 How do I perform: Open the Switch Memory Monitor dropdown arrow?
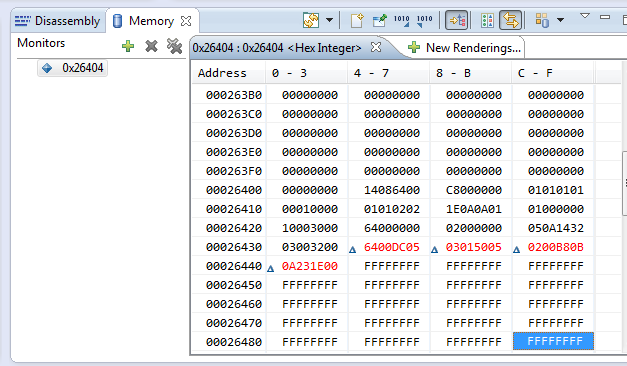click(561, 20)
